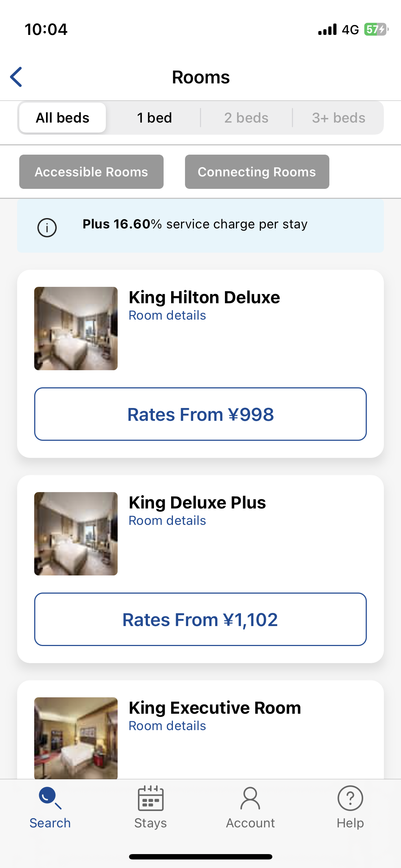
Task: Expand Rates From ¥998 options
Action: 200,414
